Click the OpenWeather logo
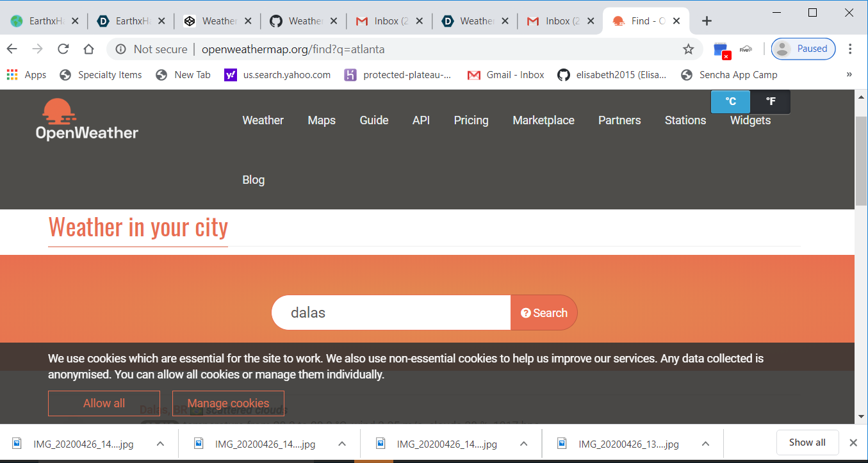 pos(86,120)
